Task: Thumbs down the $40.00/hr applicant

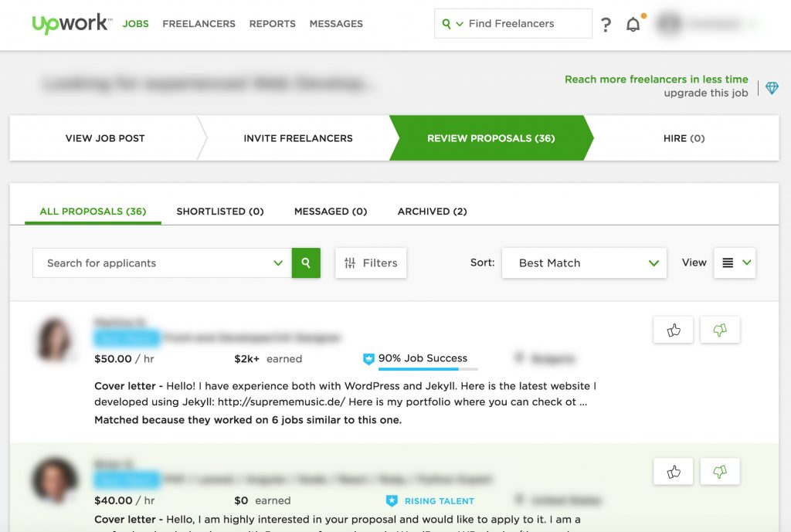Action: pyautogui.click(x=720, y=472)
